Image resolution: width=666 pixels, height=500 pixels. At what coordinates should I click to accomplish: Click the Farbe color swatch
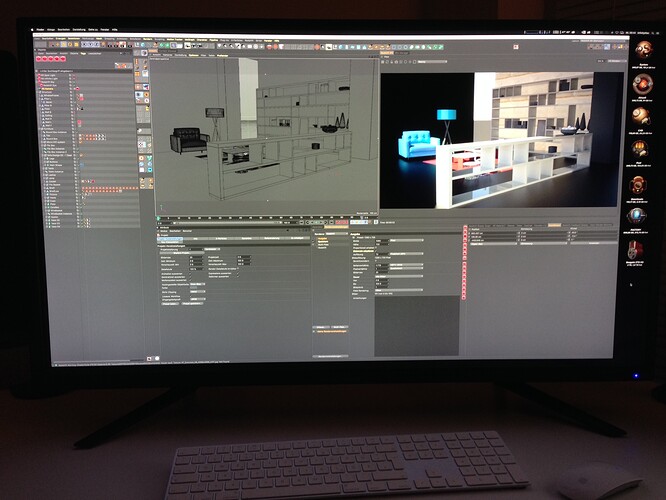coord(194,288)
